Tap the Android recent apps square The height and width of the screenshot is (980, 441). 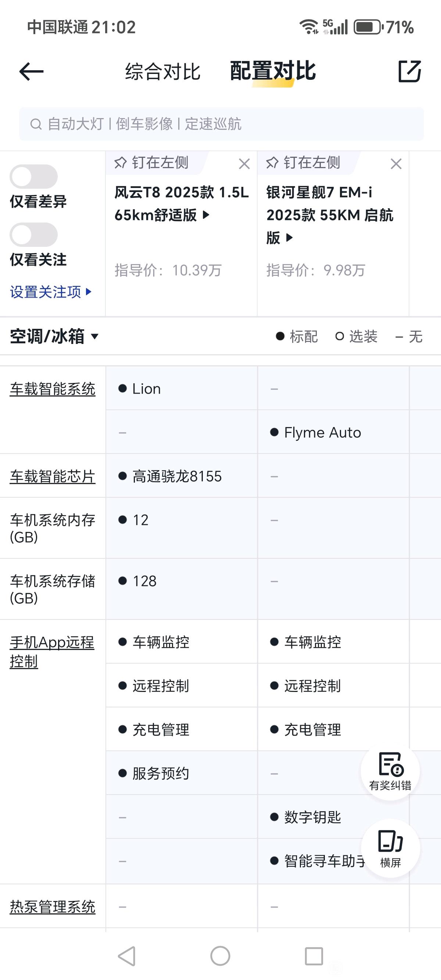pos(314,956)
